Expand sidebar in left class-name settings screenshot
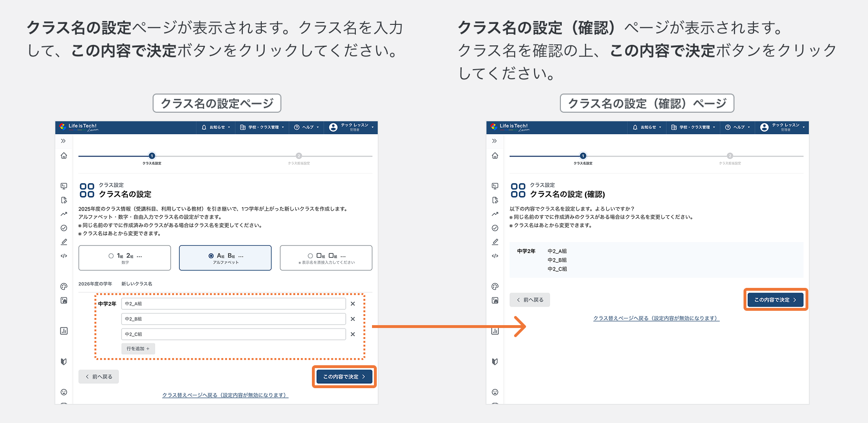This screenshot has height=423, width=868. click(63, 141)
